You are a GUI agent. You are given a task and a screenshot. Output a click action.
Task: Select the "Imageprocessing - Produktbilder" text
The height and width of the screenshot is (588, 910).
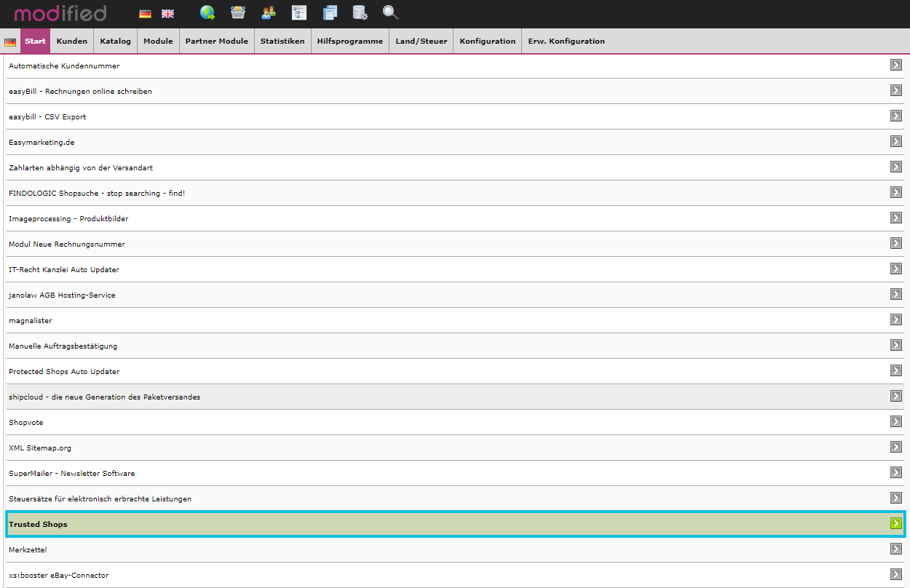point(68,219)
